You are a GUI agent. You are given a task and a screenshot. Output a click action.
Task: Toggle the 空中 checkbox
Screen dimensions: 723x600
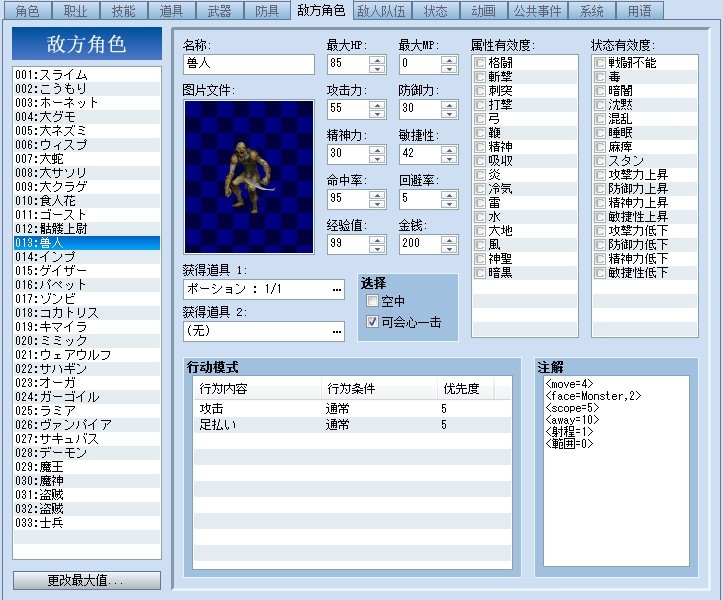click(x=372, y=301)
